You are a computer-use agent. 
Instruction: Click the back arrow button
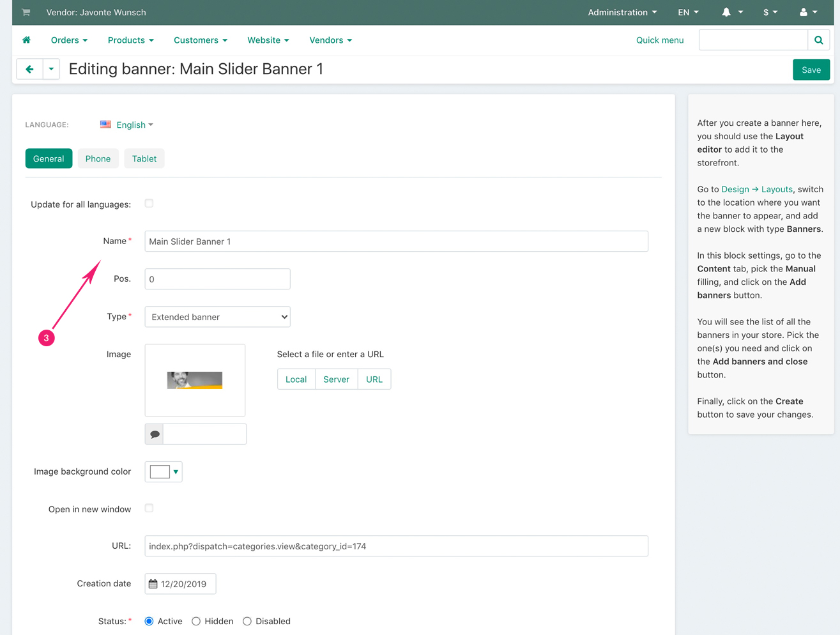pyautogui.click(x=29, y=69)
